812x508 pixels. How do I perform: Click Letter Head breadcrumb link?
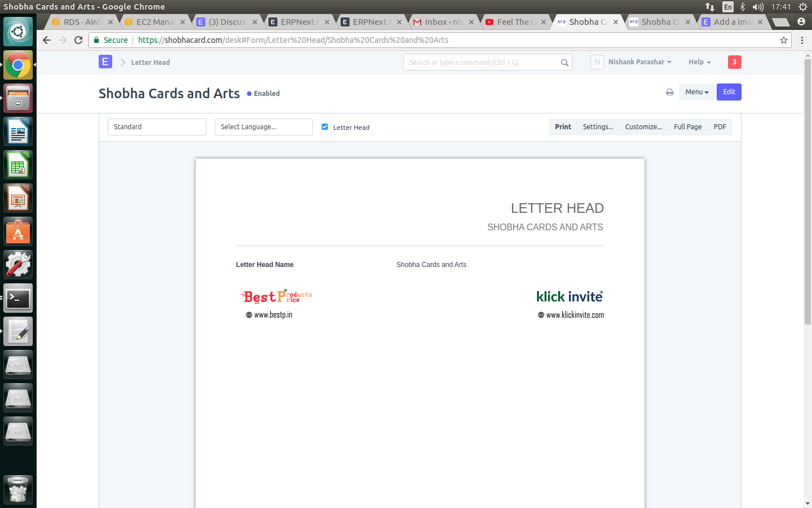point(150,63)
